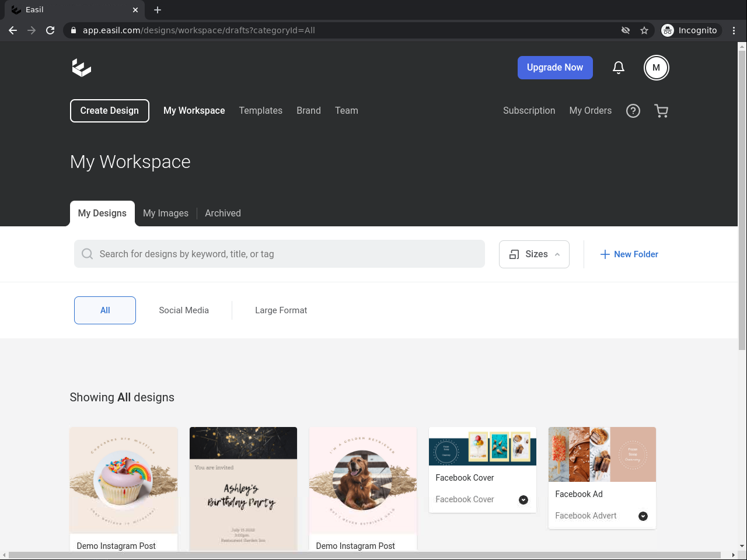747x560 pixels.
Task: Click the Upgrade Now button
Action: (x=555, y=68)
